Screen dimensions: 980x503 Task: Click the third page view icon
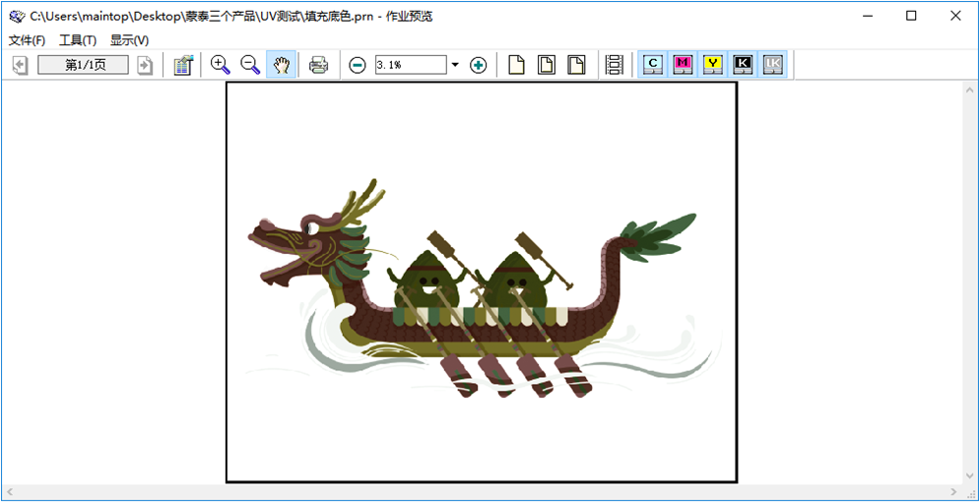pos(576,65)
